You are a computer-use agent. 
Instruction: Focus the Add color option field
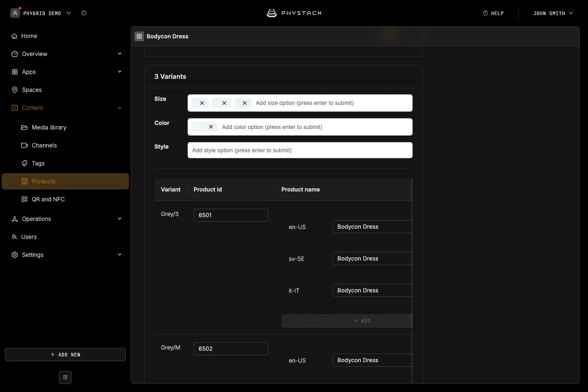[315, 127]
